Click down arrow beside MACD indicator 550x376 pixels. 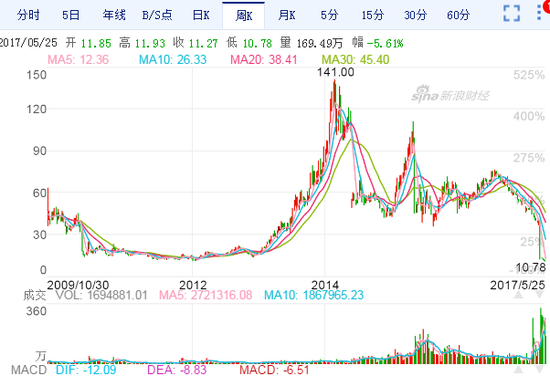[539, 369]
